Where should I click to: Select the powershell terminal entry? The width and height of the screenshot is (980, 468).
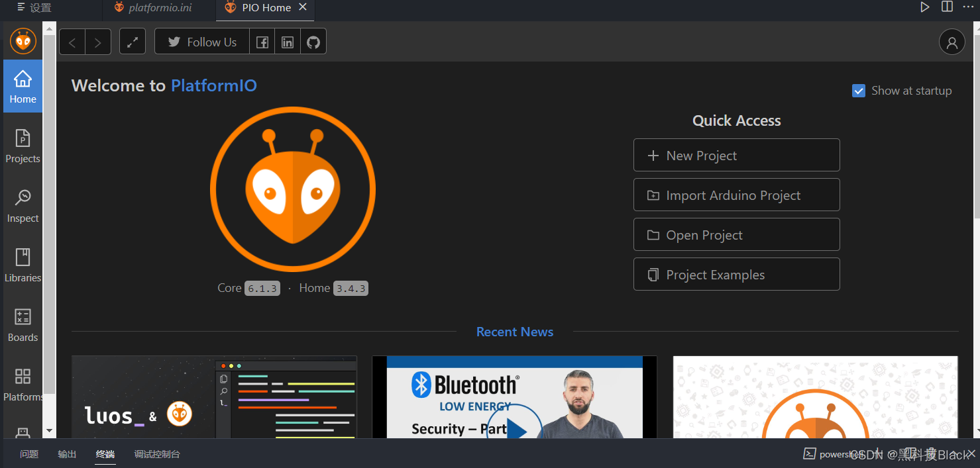pyautogui.click(x=835, y=454)
